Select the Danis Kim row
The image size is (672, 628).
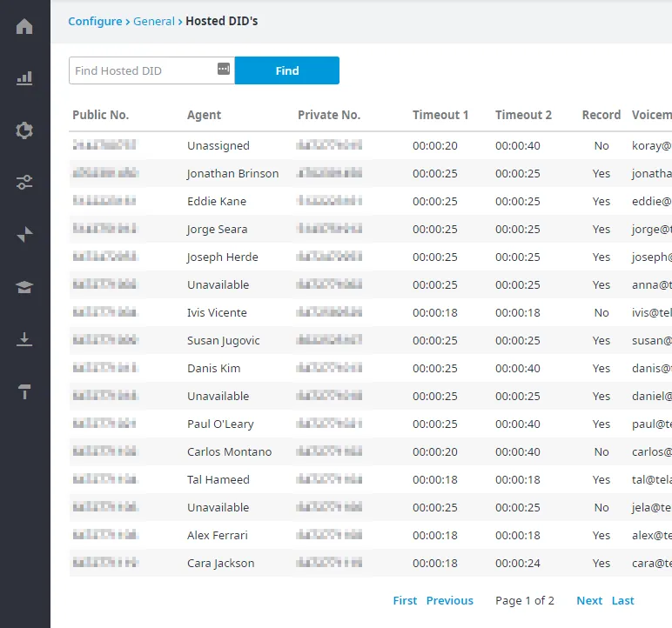370,369
